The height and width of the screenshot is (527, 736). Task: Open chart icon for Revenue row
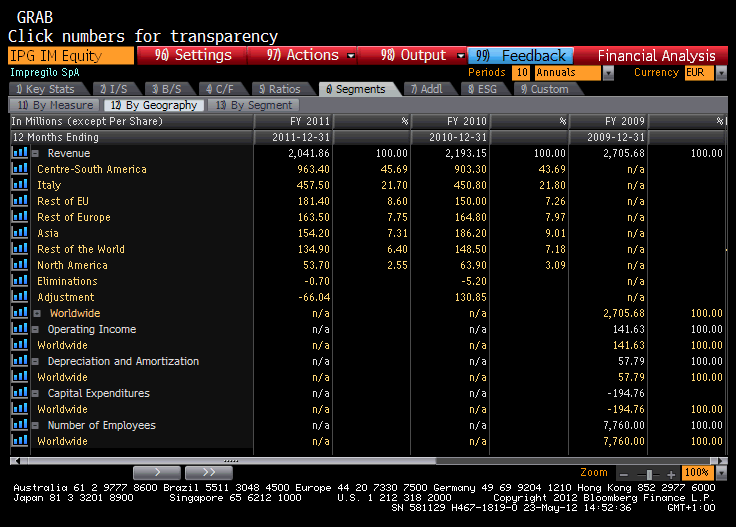20,153
